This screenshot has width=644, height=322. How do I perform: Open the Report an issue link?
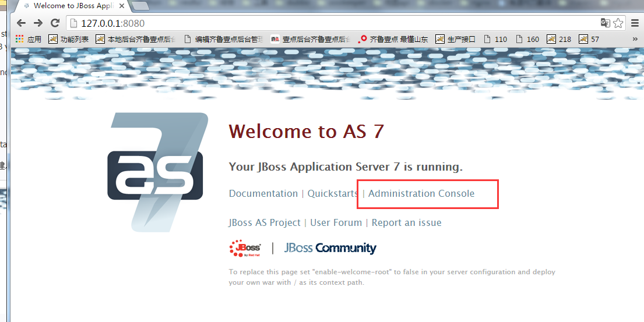pyautogui.click(x=407, y=223)
